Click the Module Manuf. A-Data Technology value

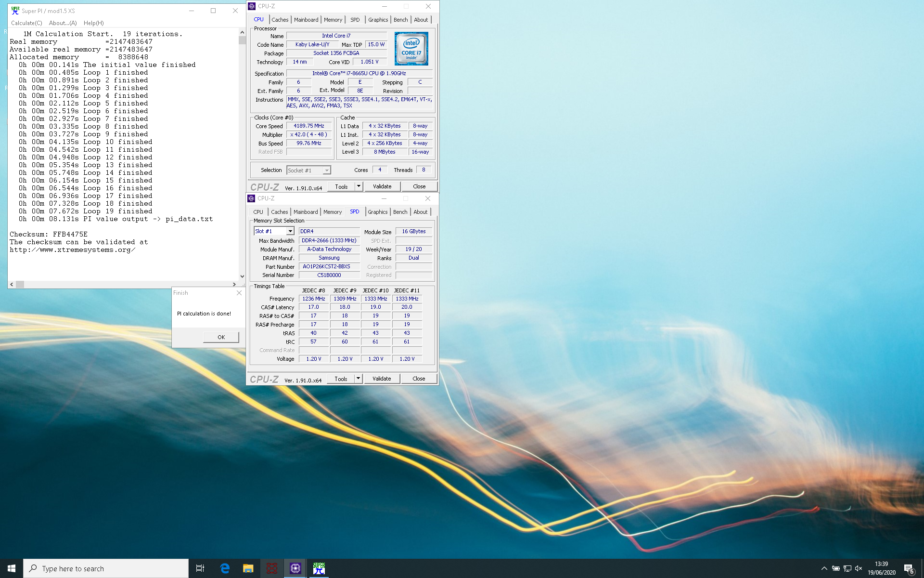(x=329, y=249)
